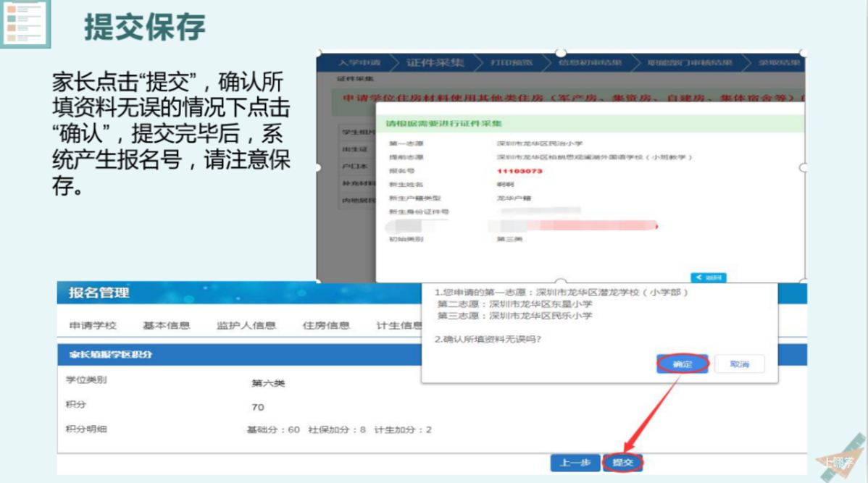Click the 积分明细 label
The image size is (868, 483).
pyautogui.click(x=85, y=429)
